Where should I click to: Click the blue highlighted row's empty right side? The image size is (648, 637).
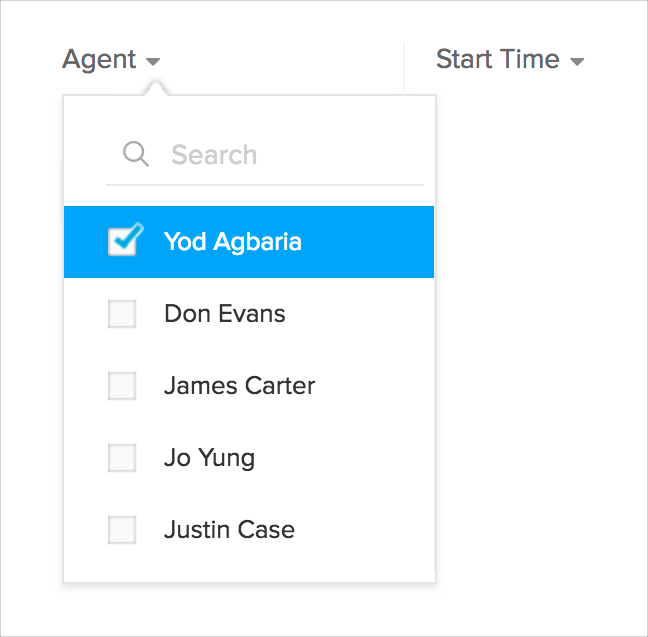click(380, 242)
